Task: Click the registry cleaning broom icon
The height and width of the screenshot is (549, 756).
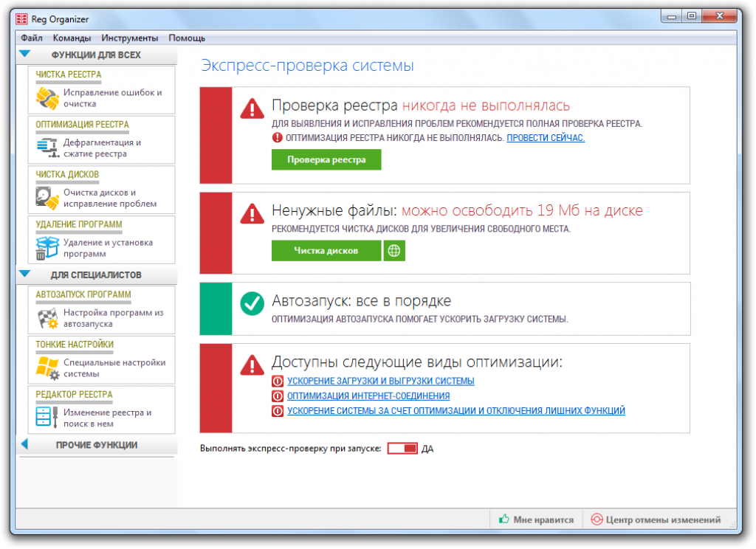Action: point(47,98)
